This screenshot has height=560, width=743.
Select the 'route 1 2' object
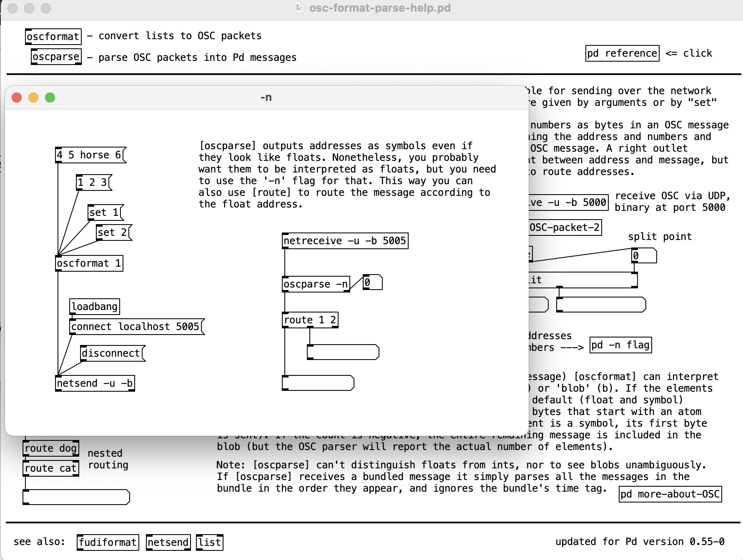coord(310,320)
